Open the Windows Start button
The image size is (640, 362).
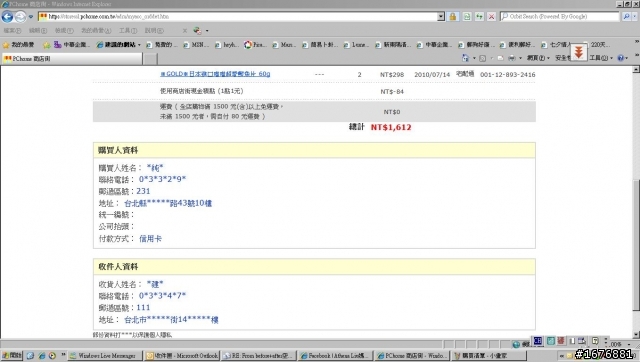click(x=12, y=355)
